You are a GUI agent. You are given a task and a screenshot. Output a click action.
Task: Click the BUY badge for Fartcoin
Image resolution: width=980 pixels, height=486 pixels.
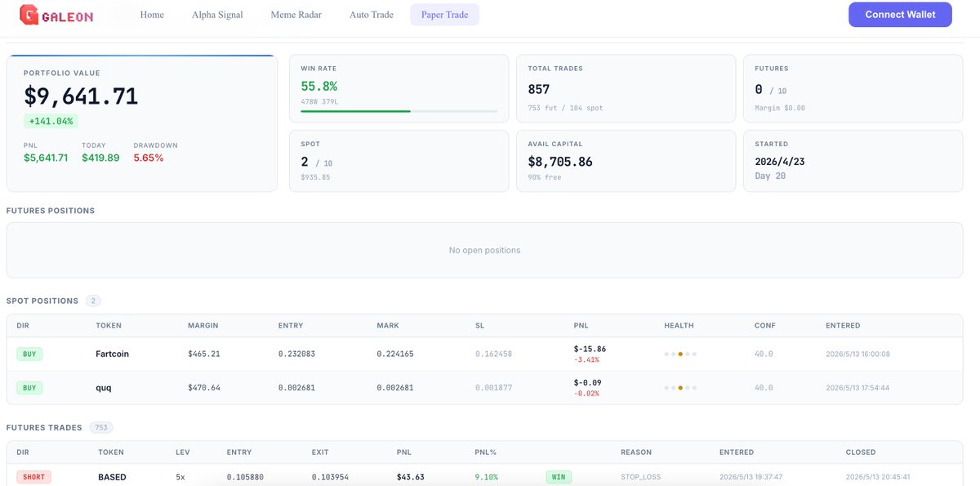click(x=29, y=354)
